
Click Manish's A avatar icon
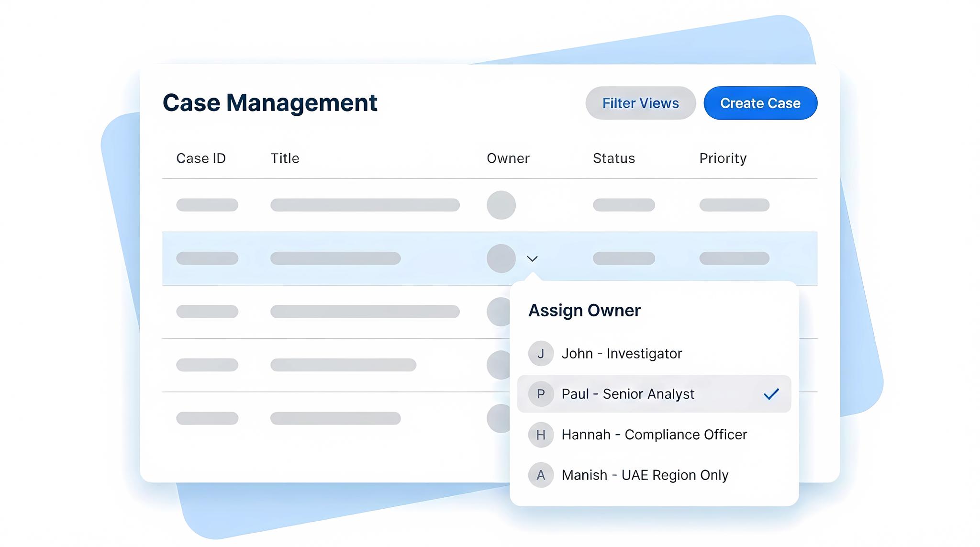click(541, 475)
